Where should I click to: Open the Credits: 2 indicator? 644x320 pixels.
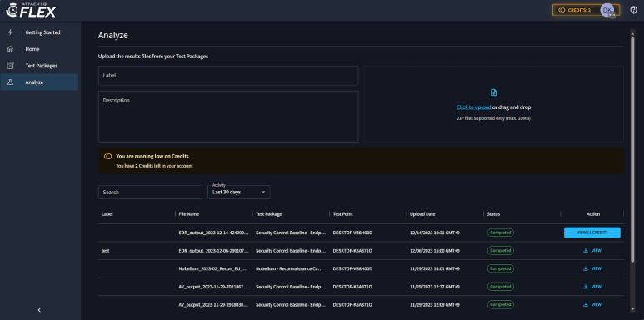pos(575,10)
